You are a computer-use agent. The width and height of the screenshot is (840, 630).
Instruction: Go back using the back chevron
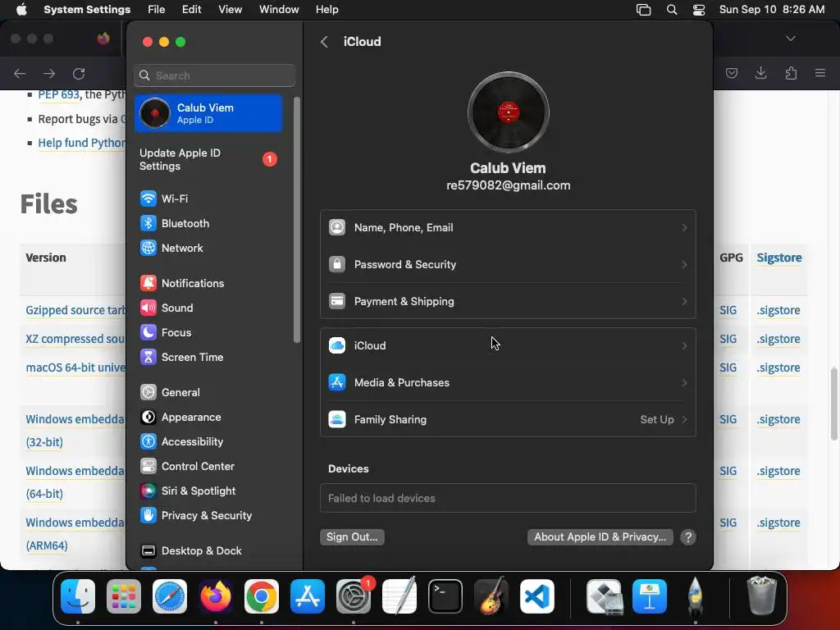(x=324, y=42)
